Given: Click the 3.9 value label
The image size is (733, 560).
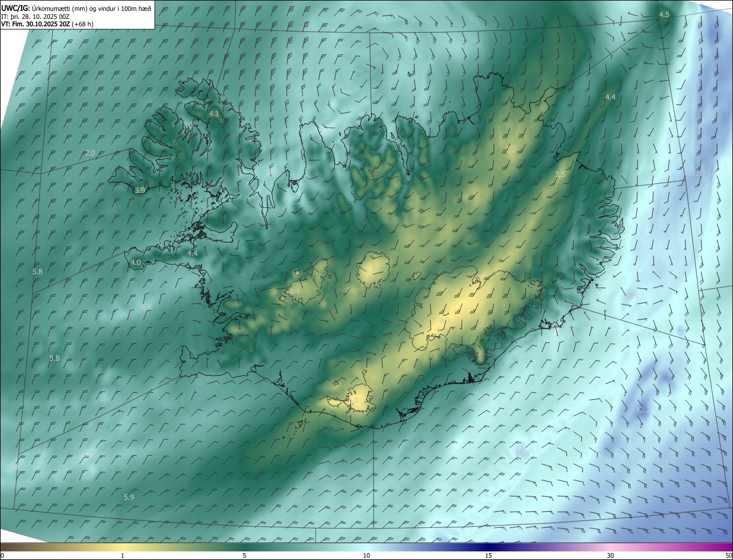Looking at the screenshot, I should (x=140, y=190).
